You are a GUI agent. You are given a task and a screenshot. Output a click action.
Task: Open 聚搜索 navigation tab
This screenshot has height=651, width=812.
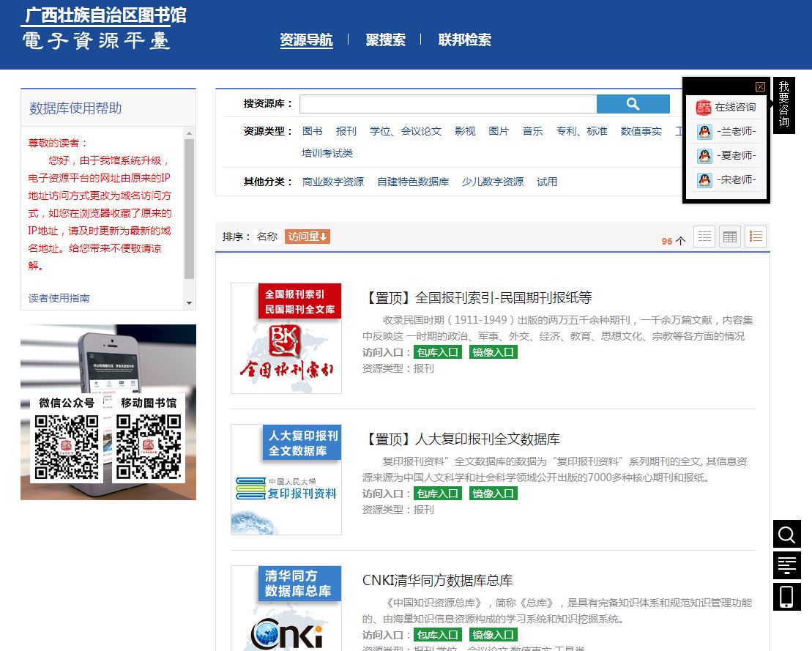(385, 40)
